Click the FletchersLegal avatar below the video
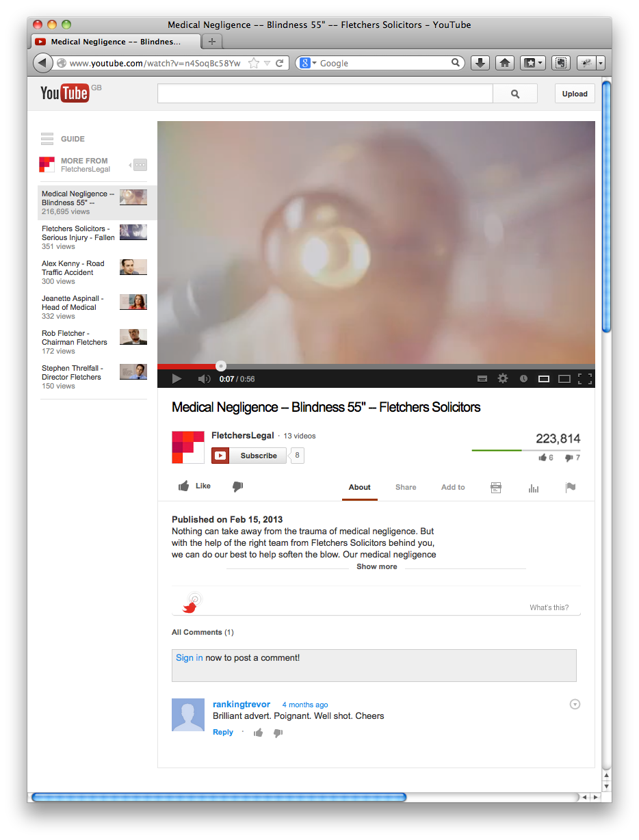 pyautogui.click(x=188, y=447)
